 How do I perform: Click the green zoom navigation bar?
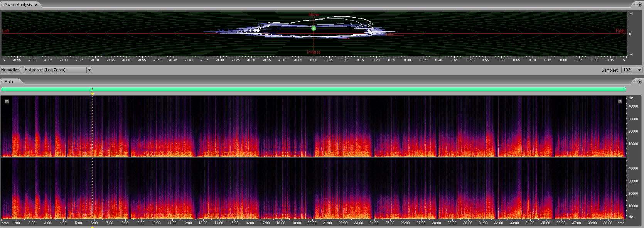(313, 89)
